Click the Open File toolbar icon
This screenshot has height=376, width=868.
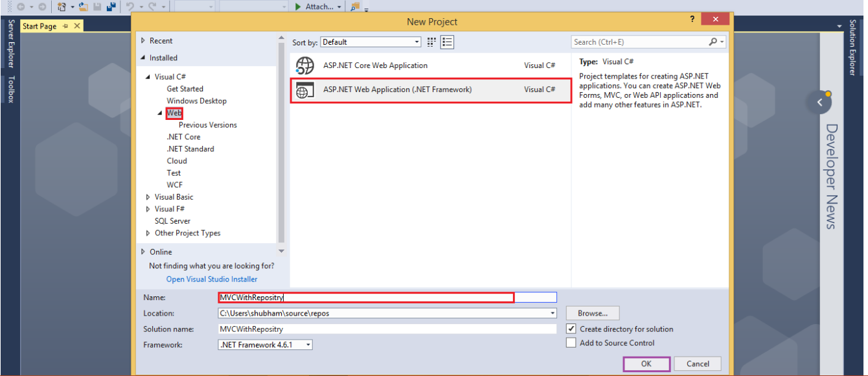(84, 6)
